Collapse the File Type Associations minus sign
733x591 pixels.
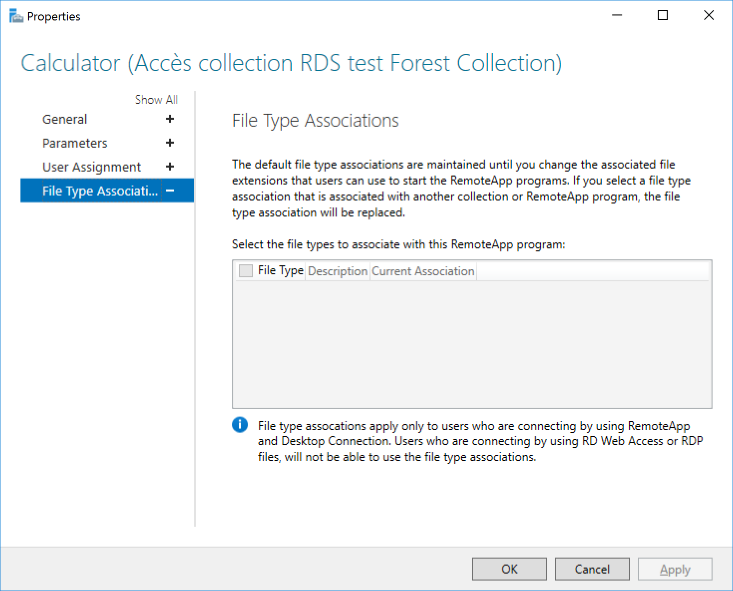click(x=170, y=191)
